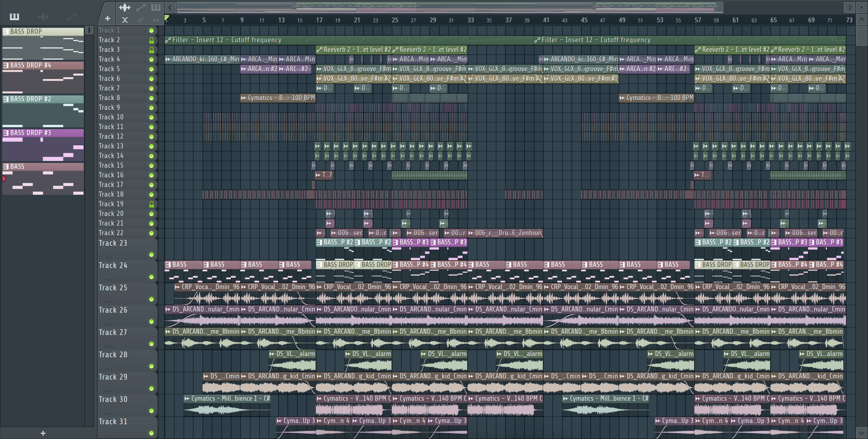Click the playlist top-right corner options button

tap(862, 7)
